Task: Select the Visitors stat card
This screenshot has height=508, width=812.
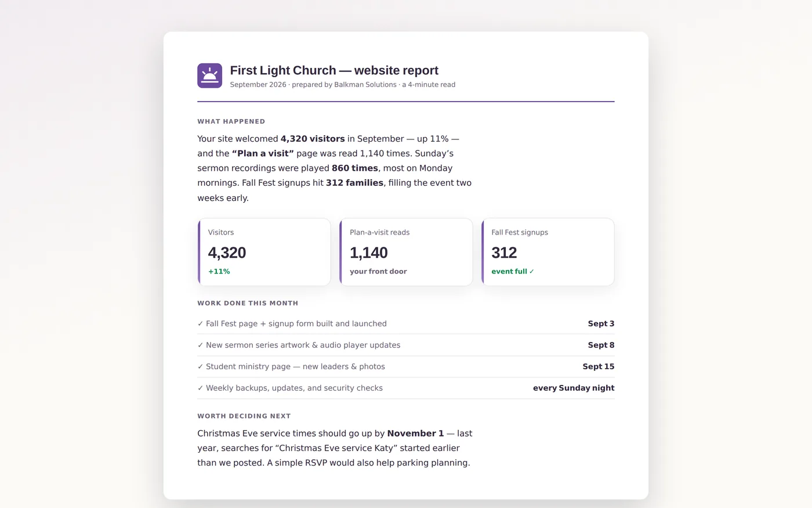Action: pos(264,252)
